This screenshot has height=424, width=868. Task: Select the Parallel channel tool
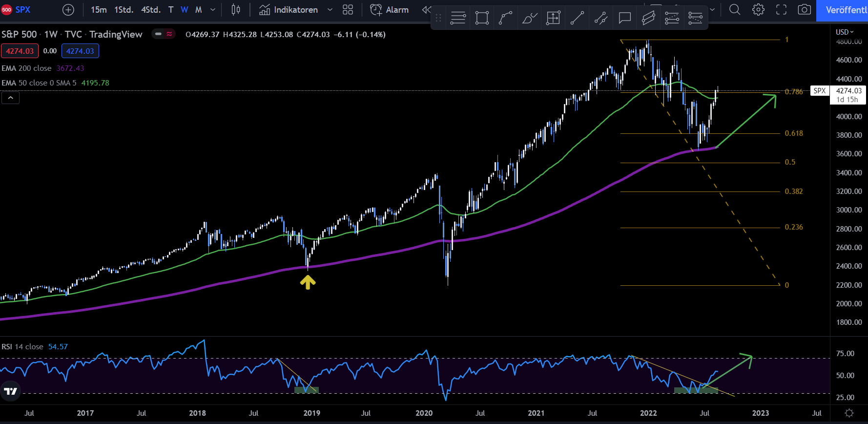pyautogui.click(x=648, y=18)
